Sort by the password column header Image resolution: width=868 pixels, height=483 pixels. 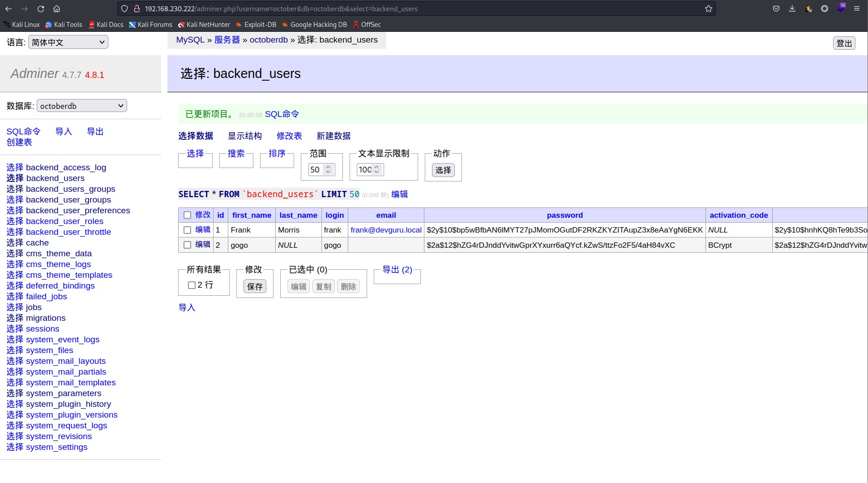pos(564,215)
